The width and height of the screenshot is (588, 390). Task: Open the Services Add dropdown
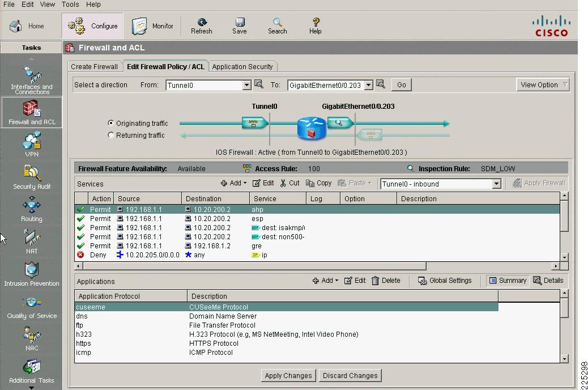pyautogui.click(x=233, y=183)
